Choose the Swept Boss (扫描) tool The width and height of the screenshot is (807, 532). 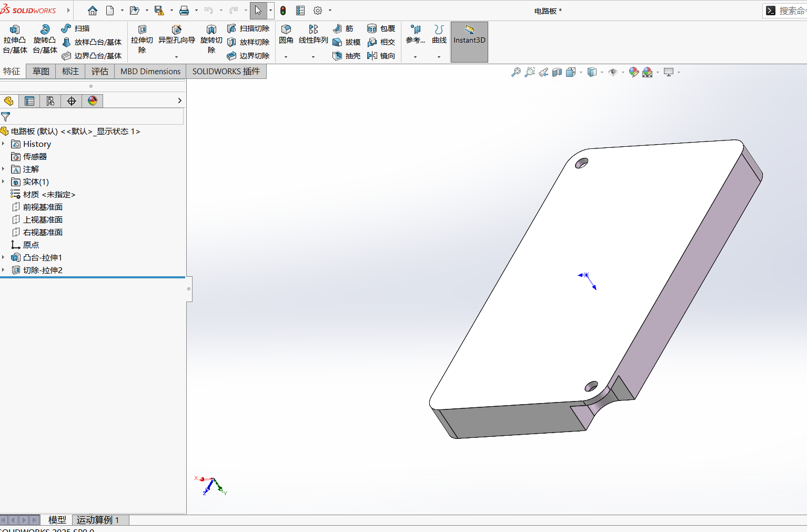[76, 28]
